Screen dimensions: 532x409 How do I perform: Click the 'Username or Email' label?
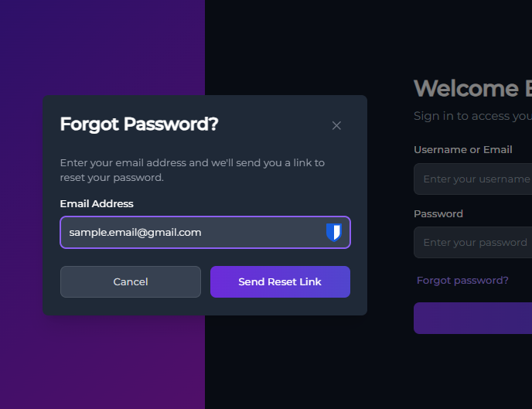(x=462, y=150)
